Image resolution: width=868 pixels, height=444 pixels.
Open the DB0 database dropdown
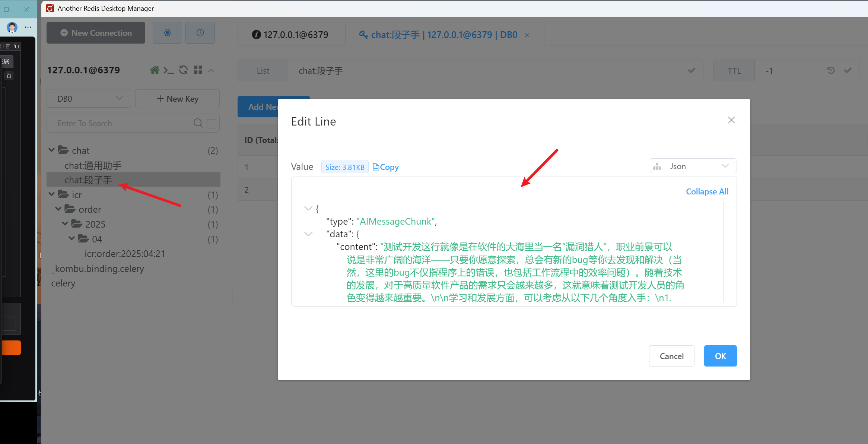tap(89, 98)
